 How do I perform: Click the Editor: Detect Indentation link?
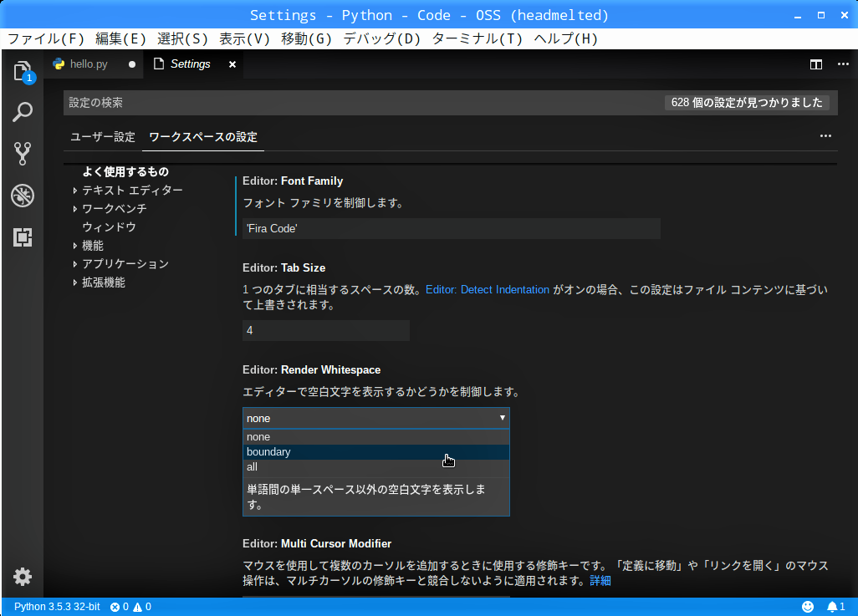coord(488,290)
